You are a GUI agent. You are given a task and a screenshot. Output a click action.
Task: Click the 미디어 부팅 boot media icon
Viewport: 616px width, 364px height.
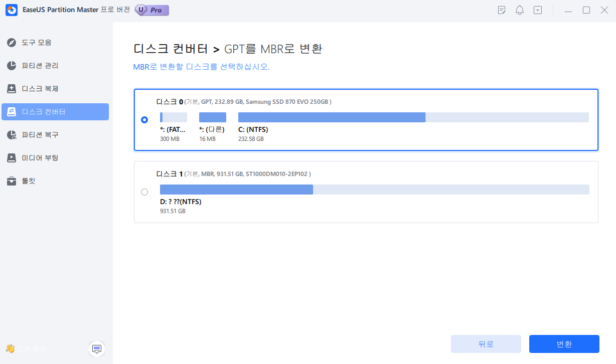tap(11, 157)
